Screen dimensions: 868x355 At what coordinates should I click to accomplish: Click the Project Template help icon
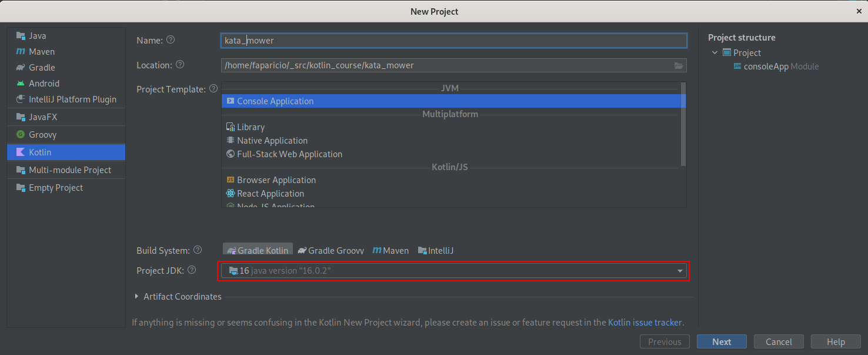(x=213, y=89)
